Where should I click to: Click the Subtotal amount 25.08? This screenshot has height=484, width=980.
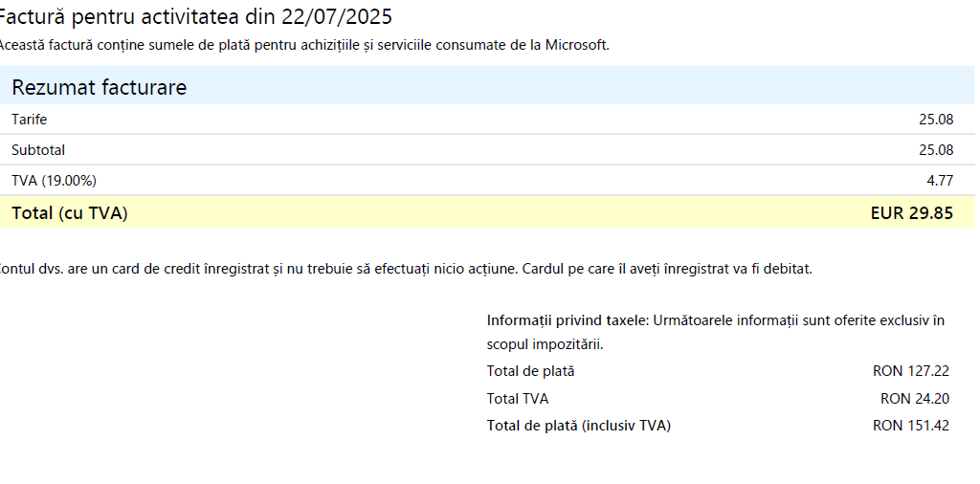click(936, 150)
